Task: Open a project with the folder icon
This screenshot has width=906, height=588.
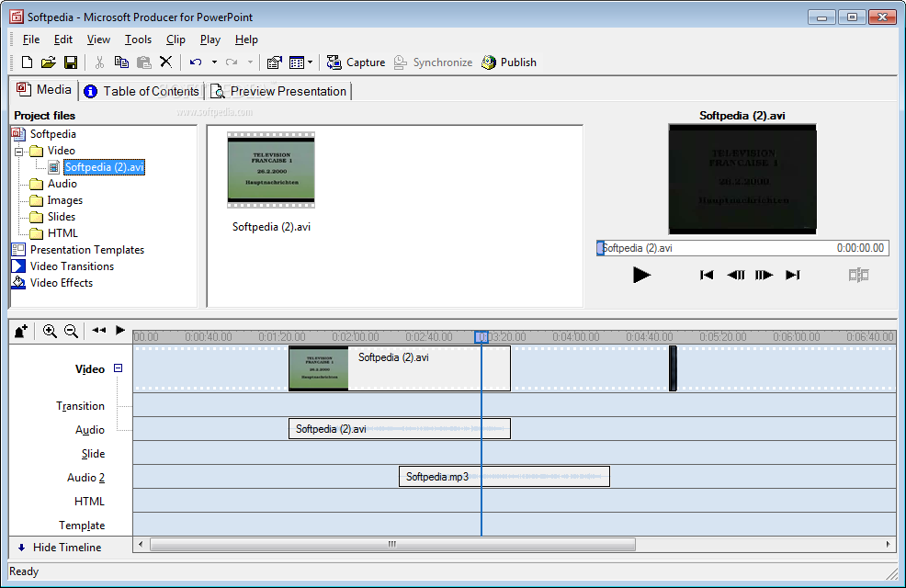Action: (49, 62)
